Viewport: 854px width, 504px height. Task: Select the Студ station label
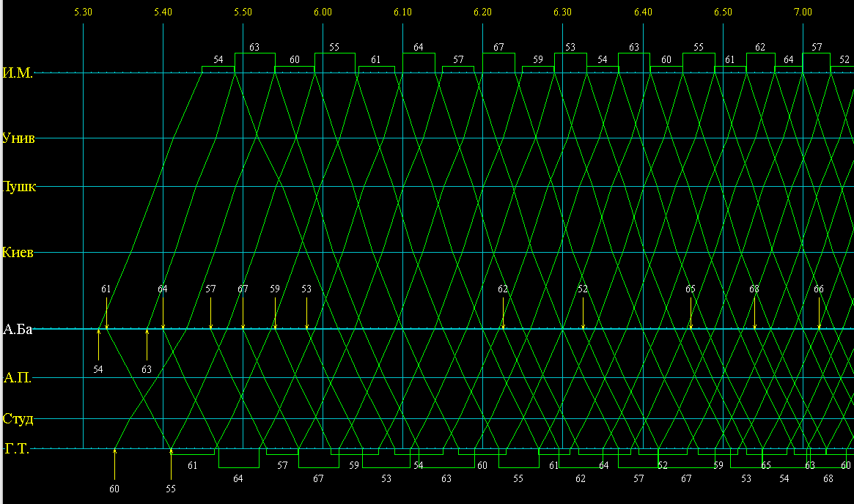[x=18, y=419]
